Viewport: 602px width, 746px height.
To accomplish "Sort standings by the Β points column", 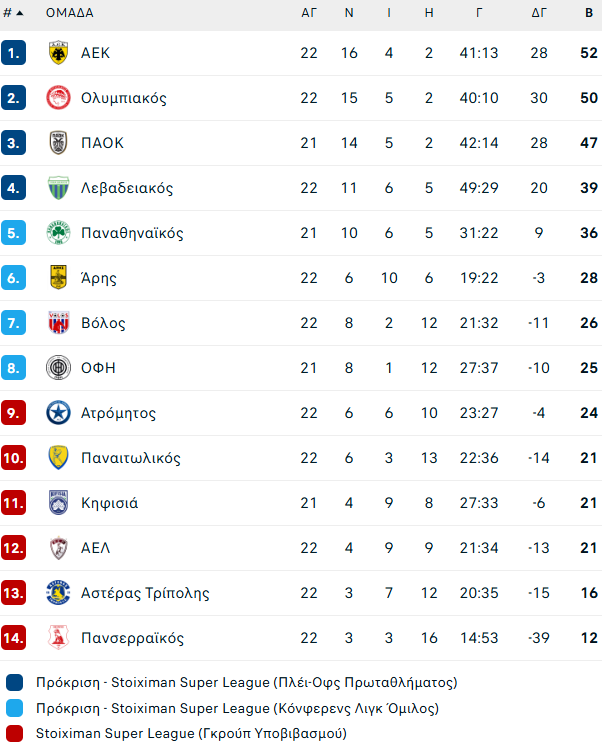I will pos(589,13).
